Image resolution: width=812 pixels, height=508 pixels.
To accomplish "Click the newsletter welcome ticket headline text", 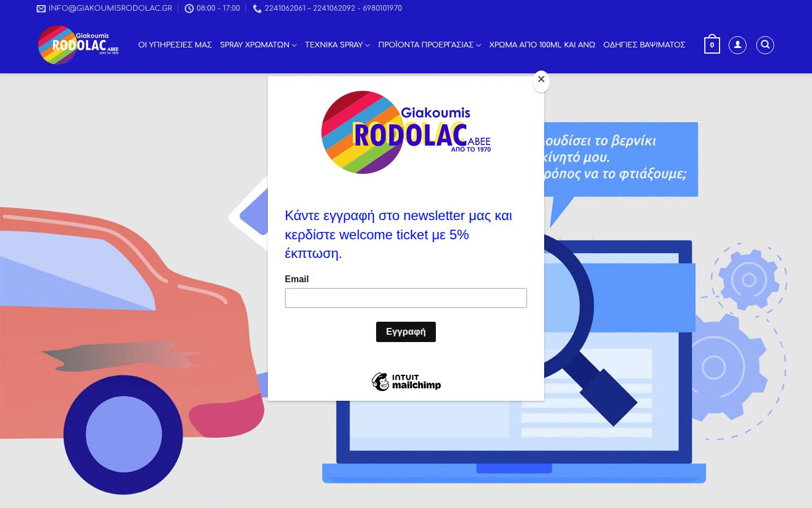I will (398, 234).
